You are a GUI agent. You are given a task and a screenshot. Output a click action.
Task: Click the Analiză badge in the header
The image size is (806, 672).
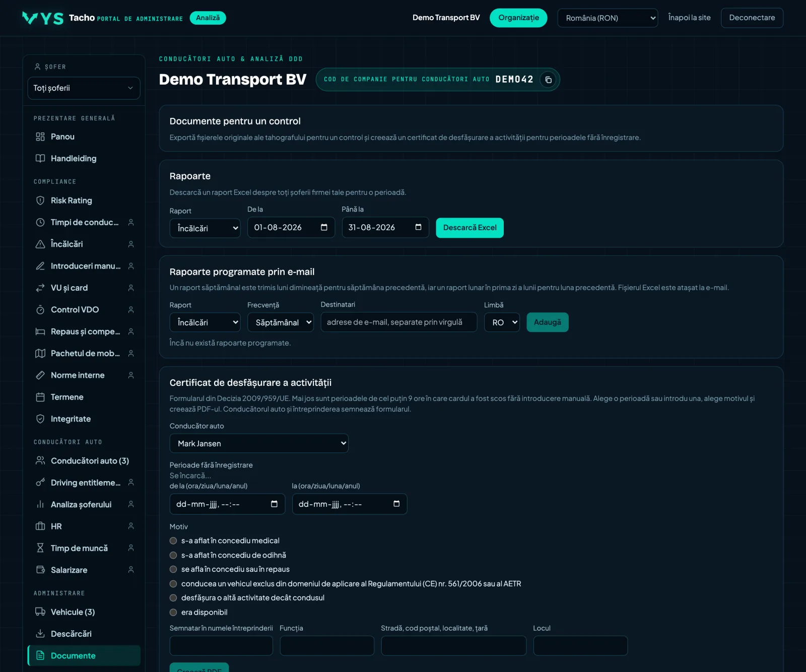[208, 18]
